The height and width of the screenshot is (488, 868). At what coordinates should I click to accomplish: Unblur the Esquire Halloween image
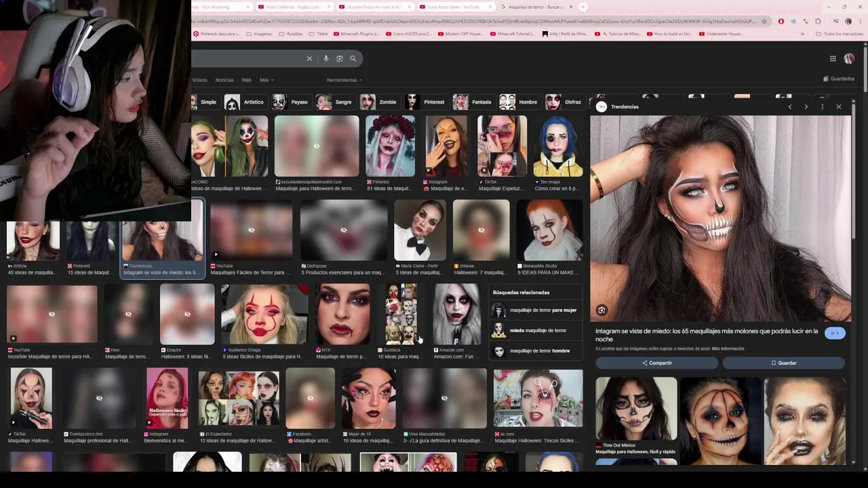coord(187,314)
